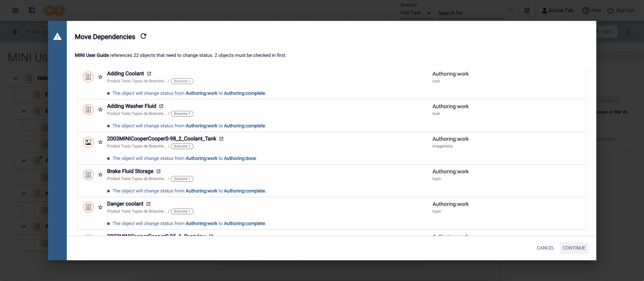This screenshot has height=281, width=644.
Task: Click the Search for input field
Action: click(x=470, y=13)
